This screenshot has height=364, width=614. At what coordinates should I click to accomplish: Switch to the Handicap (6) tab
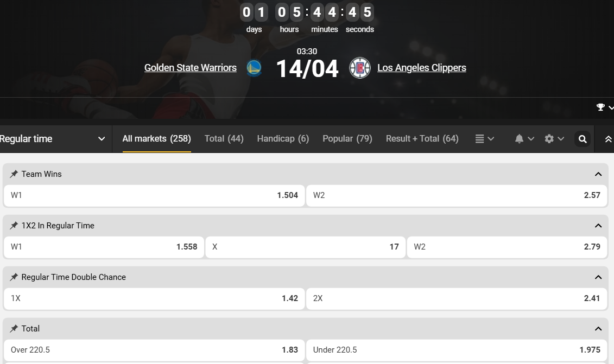pyautogui.click(x=283, y=139)
